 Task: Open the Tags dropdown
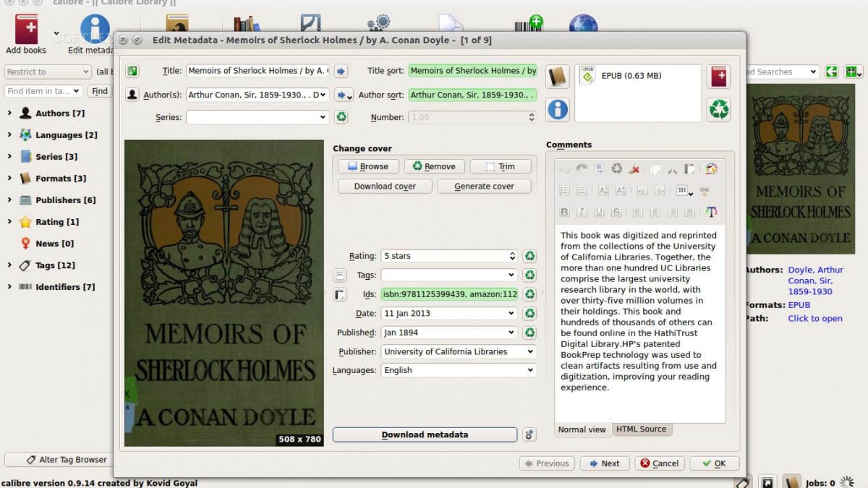pyautogui.click(x=511, y=275)
